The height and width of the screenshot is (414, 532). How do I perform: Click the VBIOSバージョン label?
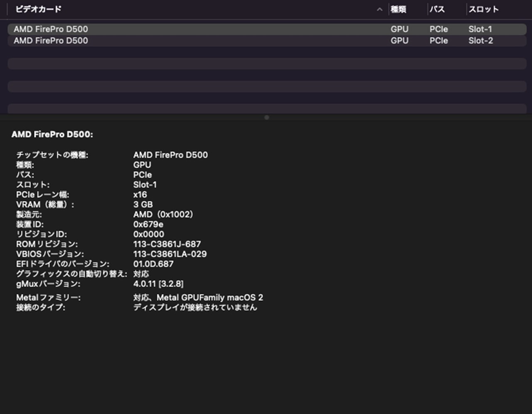click(x=50, y=254)
